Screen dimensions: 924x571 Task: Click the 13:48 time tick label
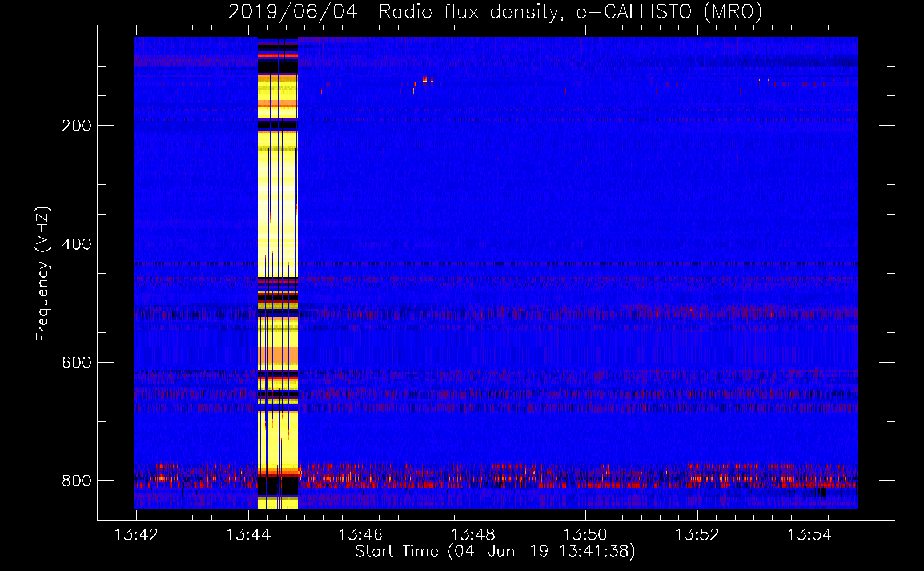473,535
